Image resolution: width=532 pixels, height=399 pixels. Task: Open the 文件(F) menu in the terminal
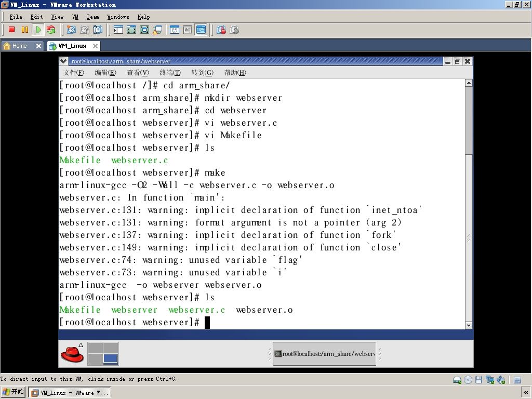click(x=74, y=73)
